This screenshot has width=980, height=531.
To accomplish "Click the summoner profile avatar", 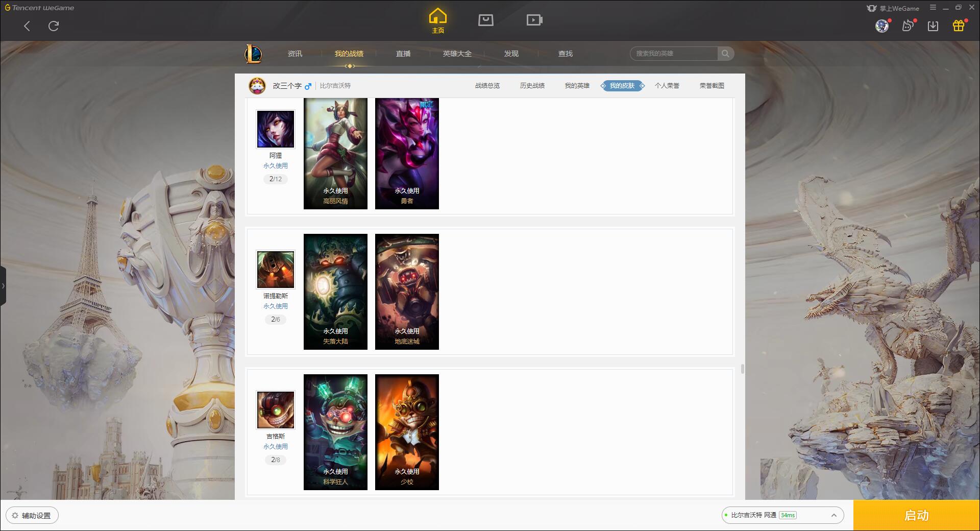I will click(257, 86).
